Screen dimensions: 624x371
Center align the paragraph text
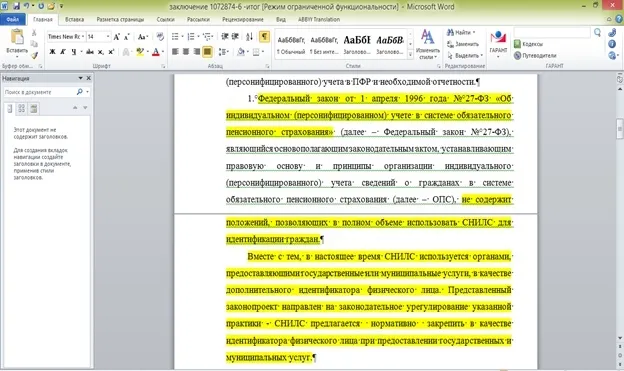(186, 52)
